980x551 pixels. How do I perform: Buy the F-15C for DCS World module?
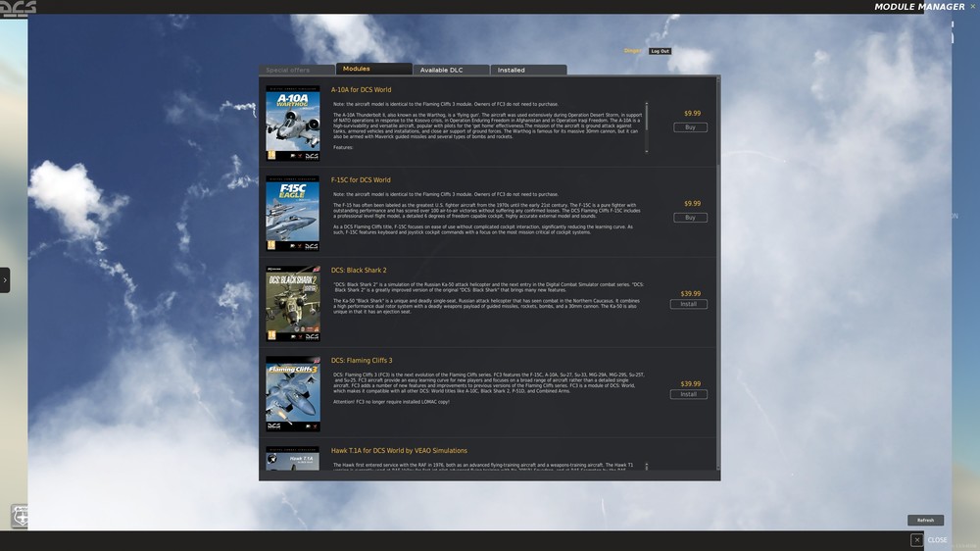690,218
